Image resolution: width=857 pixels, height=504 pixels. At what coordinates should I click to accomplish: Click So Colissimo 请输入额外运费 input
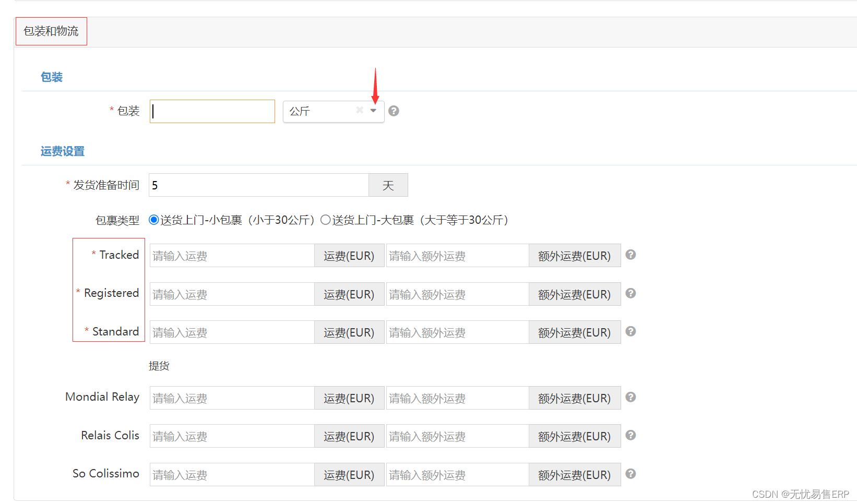(x=458, y=475)
